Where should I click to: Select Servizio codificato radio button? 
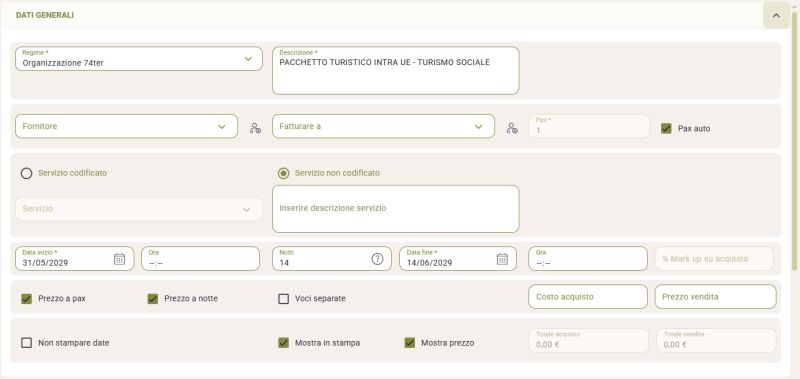click(x=27, y=173)
